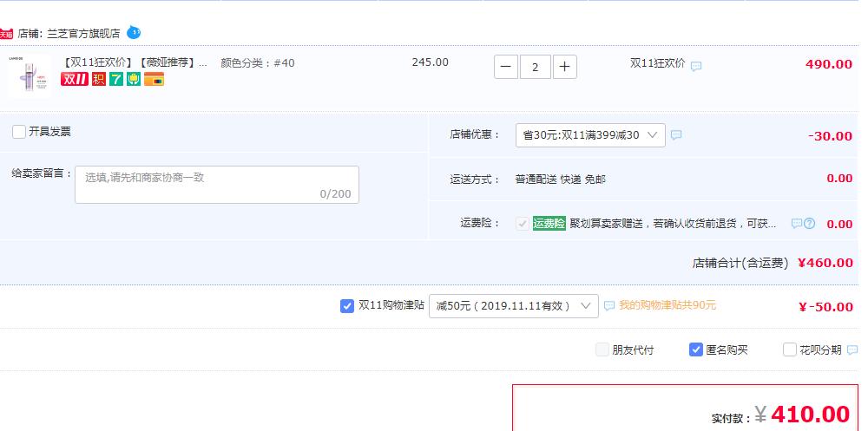Uncheck the 双11购物津贴 checkbox
This screenshot has height=431, width=868.
click(346, 306)
